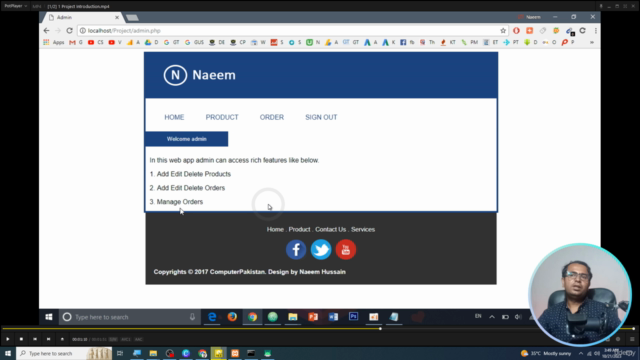
Task: Click the text 'Manage Orders'
Action: [x=180, y=202]
